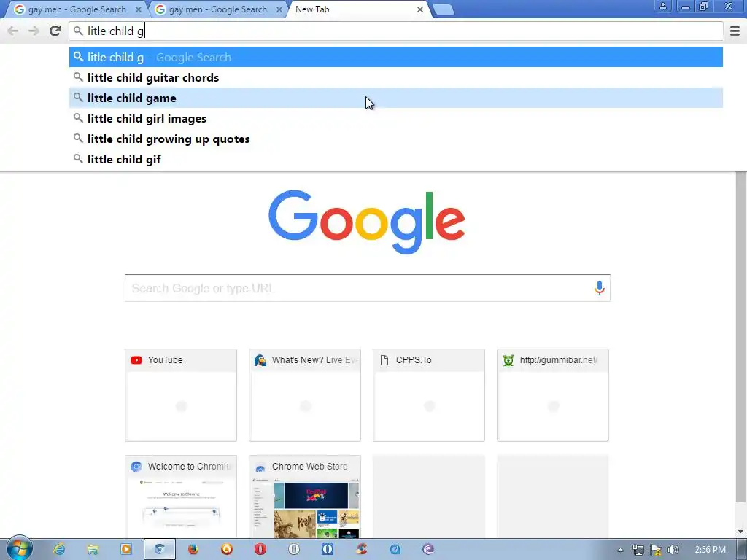Click the scrollbar down arrow
This screenshot has width=747, height=560.
[740, 532]
